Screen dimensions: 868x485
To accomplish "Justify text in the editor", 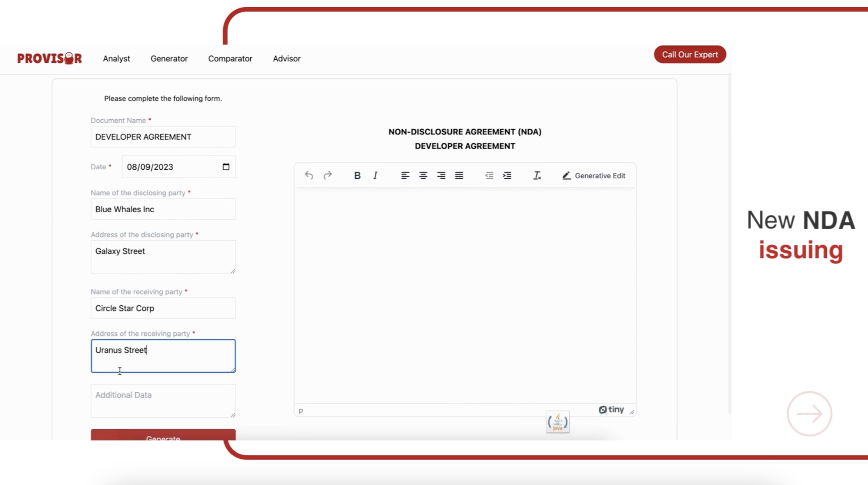I will click(x=459, y=176).
